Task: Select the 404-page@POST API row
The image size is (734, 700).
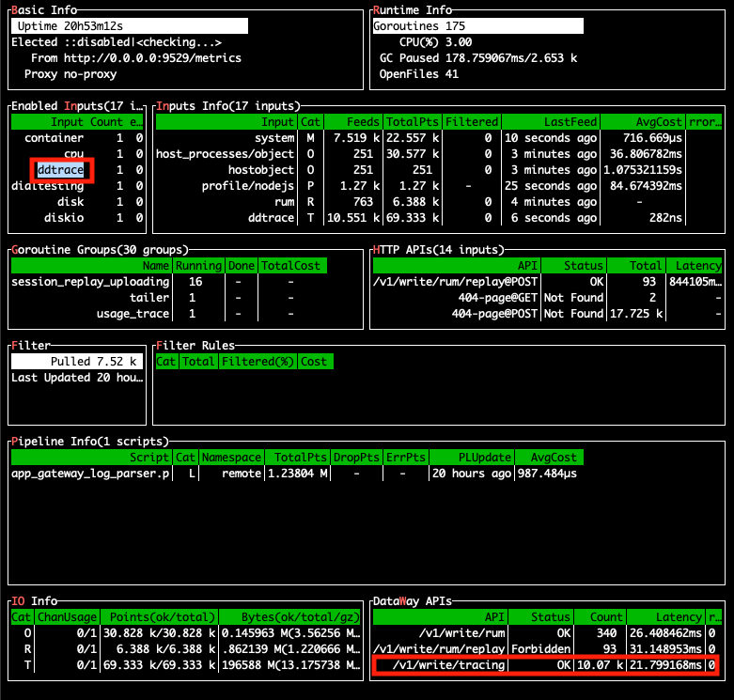Action: click(x=547, y=314)
